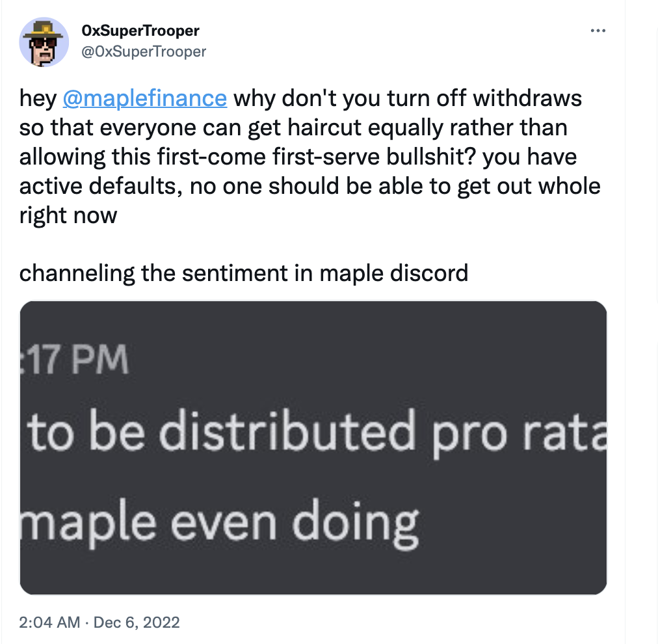Open the three-dot more options menu

598,31
